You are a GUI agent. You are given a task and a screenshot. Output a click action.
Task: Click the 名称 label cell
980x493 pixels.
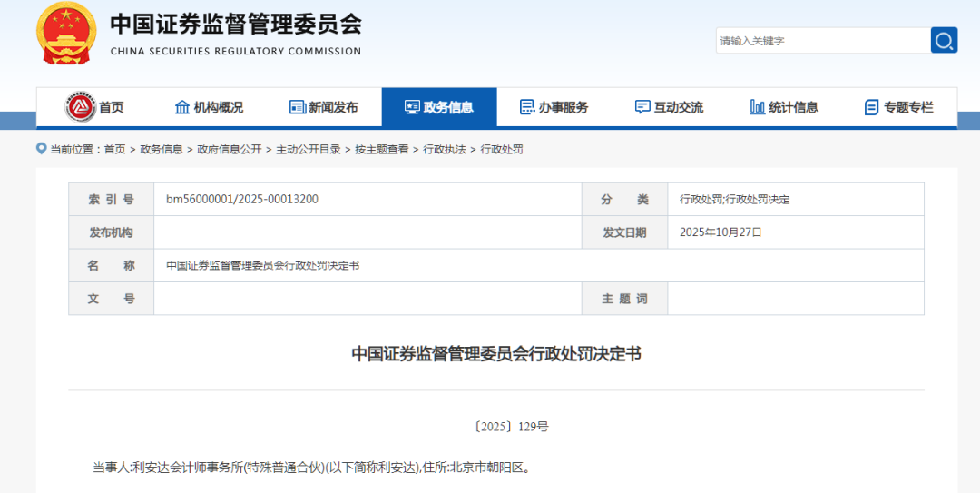112,265
